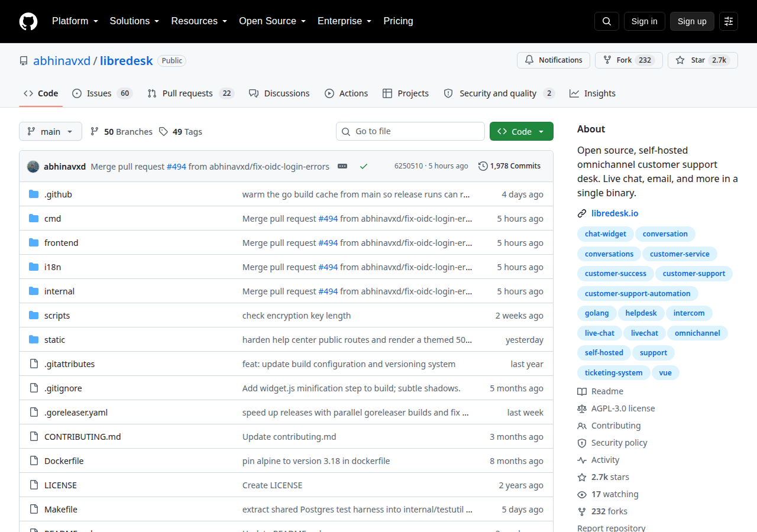The image size is (757, 532).
Task: Expand the green Code dropdown
Action: (x=522, y=131)
